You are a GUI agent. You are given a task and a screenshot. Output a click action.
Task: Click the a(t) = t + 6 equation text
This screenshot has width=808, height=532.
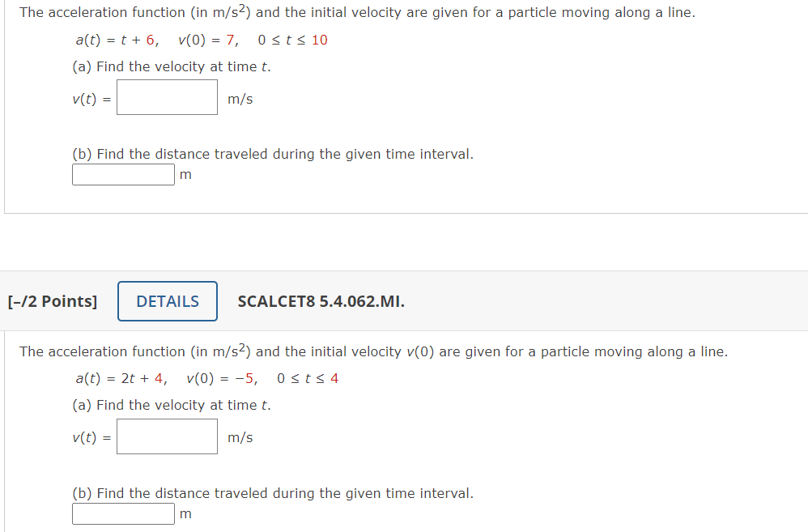click(x=114, y=39)
